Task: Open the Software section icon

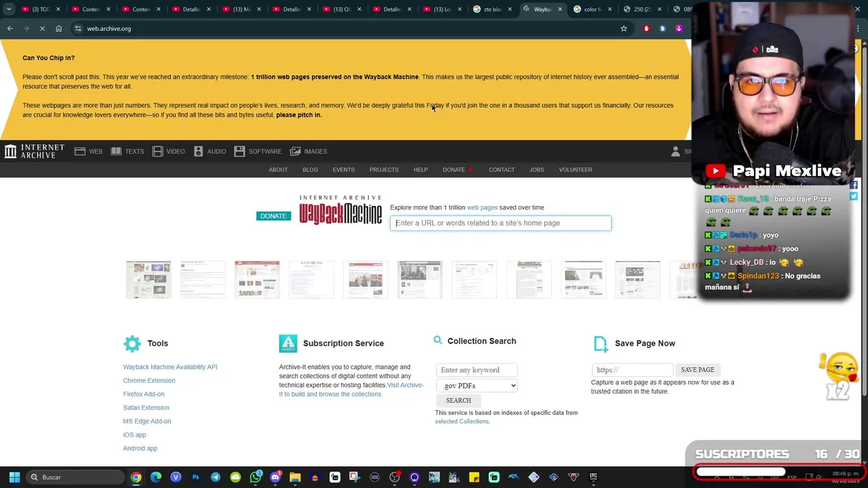Action: pyautogui.click(x=239, y=151)
